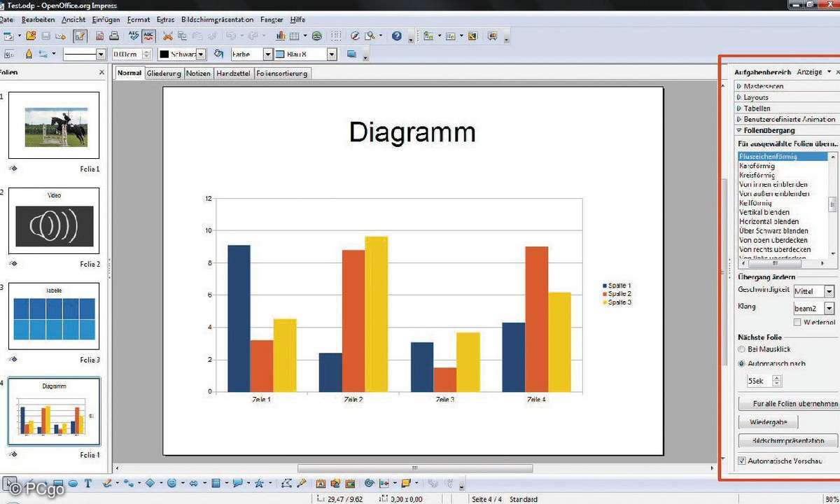The image size is (840, 504).
Task: Click the line width spinner field
Action: (131, 54)
